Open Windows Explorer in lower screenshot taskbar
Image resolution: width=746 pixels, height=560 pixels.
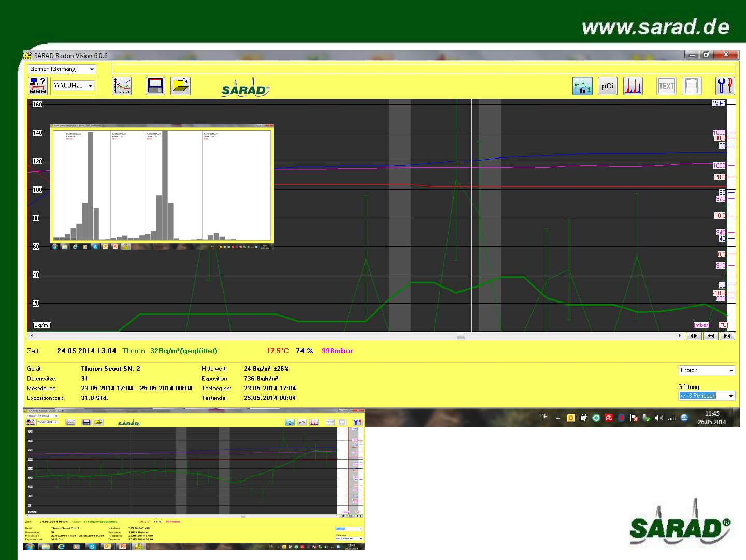45,547
